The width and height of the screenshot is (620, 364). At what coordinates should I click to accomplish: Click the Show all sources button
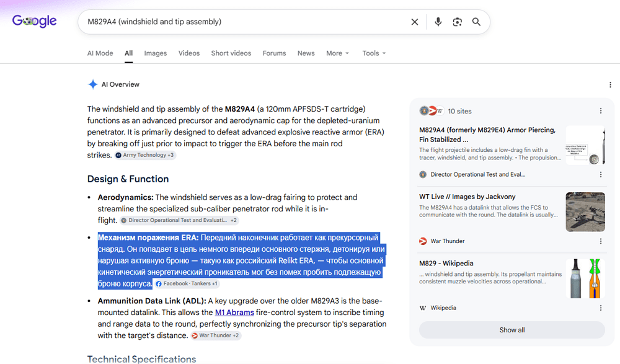click(512, 330)
